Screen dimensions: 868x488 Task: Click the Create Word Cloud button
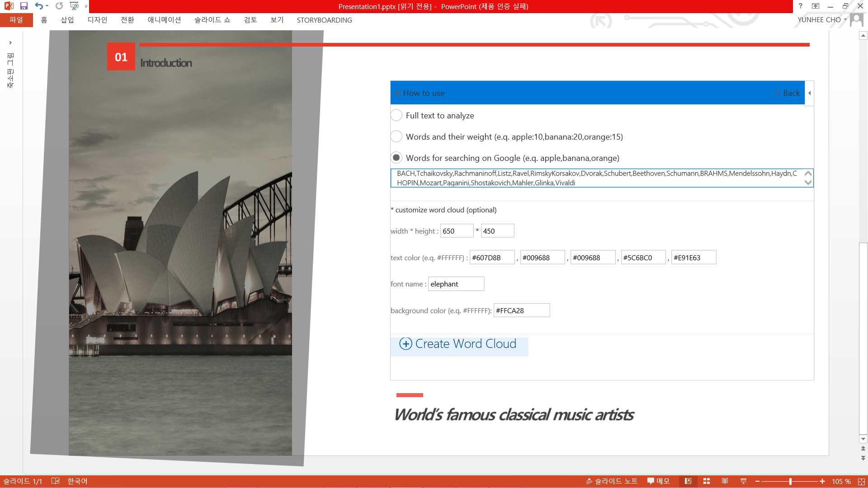459,344
